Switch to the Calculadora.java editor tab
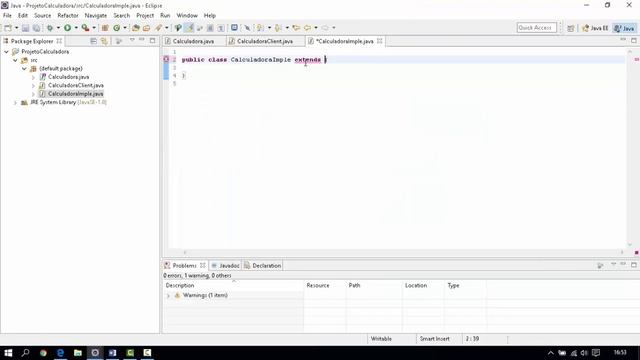 click(x=193, y=41)
